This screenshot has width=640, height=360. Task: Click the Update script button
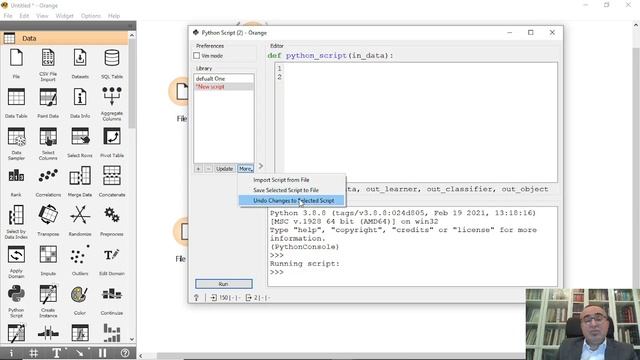click(224, 169)
